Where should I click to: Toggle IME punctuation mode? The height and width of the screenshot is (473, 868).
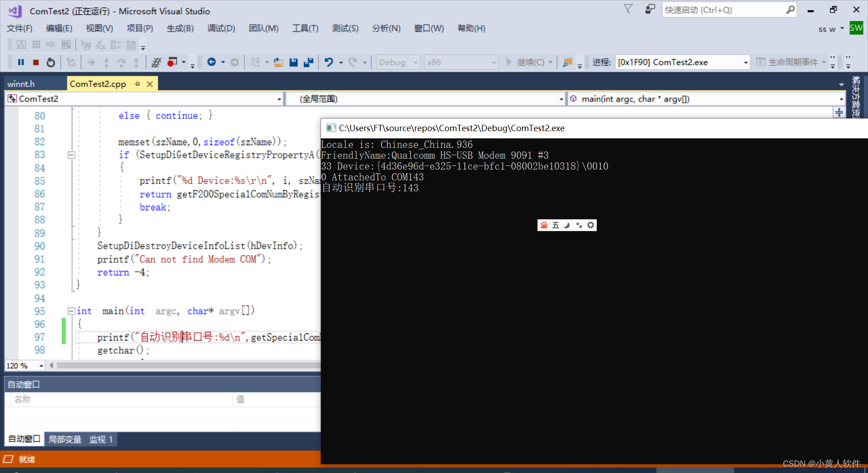(579, 225)
